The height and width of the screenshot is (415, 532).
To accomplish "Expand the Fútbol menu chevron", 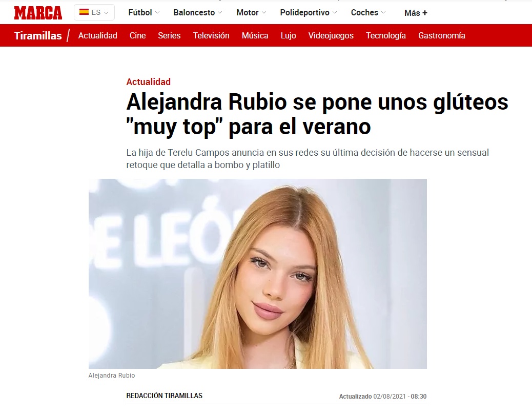I will [157, 12].
